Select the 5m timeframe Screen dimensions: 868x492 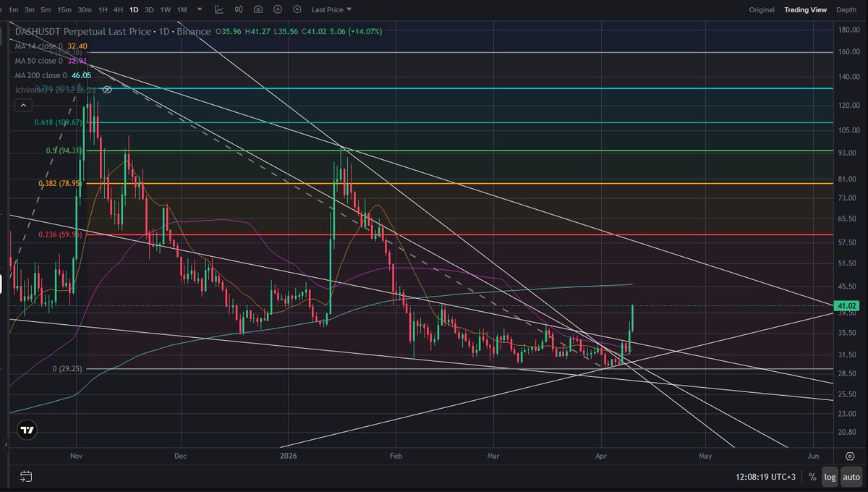(x=46, y=10)
